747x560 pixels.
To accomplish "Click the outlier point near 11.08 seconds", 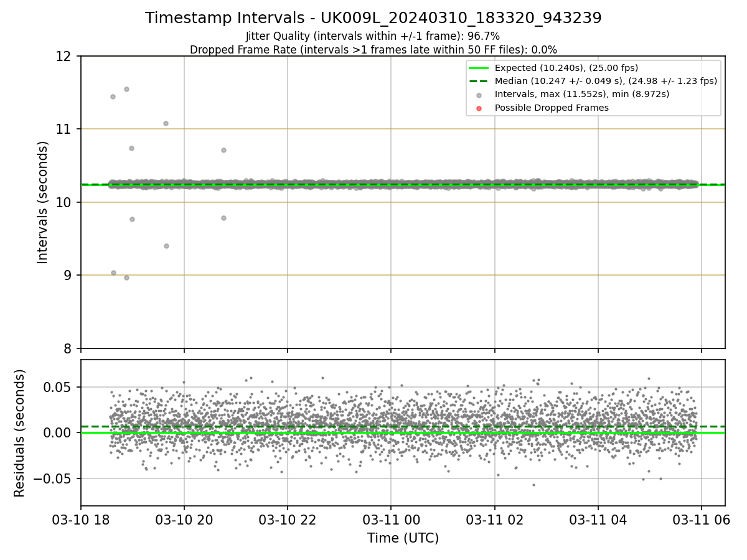I will 166,123.
